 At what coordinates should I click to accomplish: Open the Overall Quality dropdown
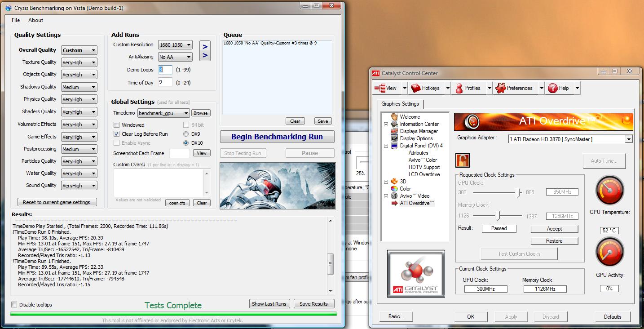tap(79, 50)
